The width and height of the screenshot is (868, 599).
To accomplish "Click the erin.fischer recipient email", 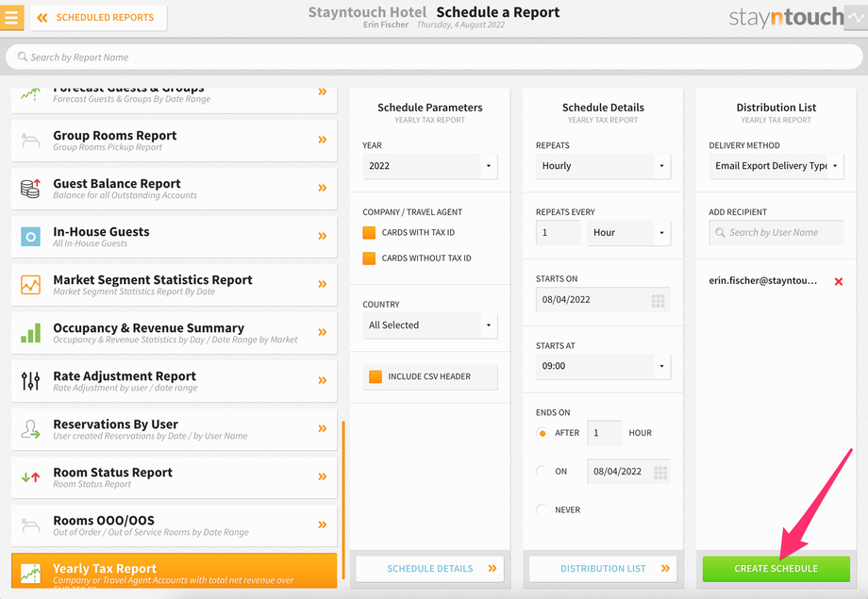I will [x=763, y=281].
